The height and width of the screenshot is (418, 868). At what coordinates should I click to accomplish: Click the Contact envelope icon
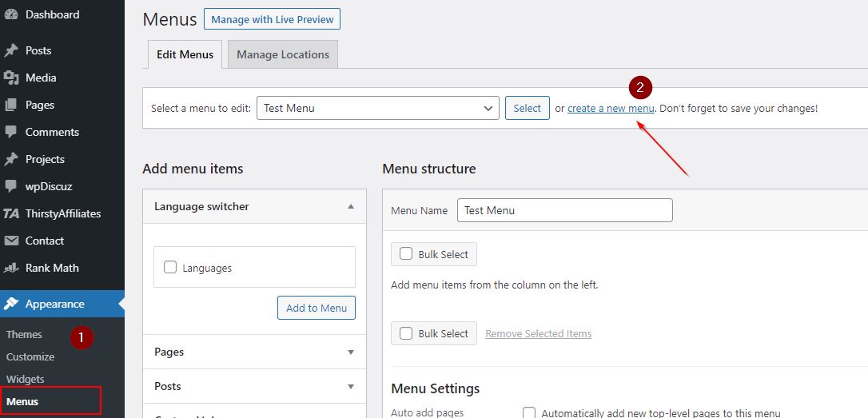[x=11, y=241]
